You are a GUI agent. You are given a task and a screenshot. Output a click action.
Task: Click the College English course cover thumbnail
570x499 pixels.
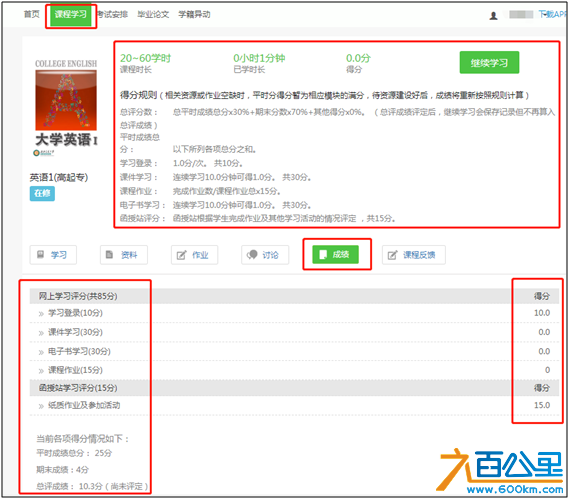point(66,100)
